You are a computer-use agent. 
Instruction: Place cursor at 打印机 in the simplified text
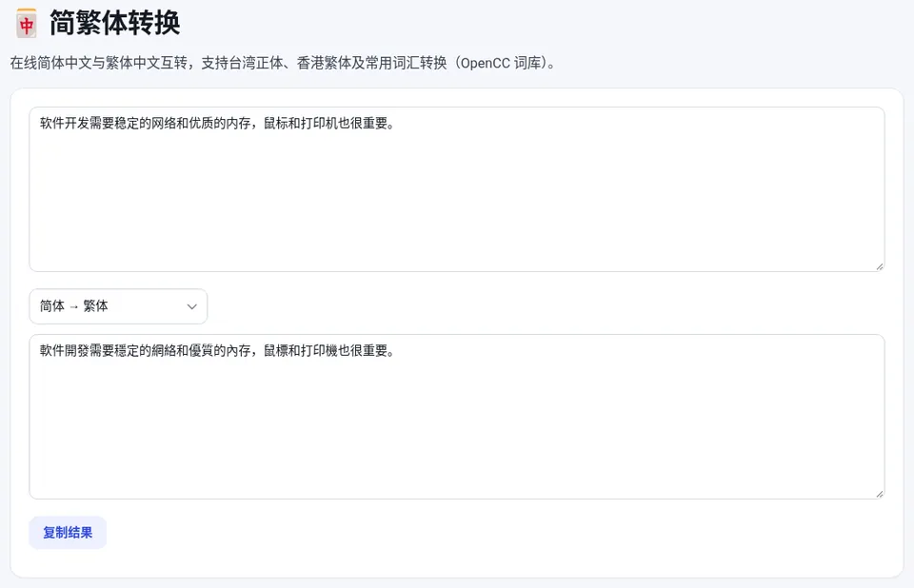point(320,124)
